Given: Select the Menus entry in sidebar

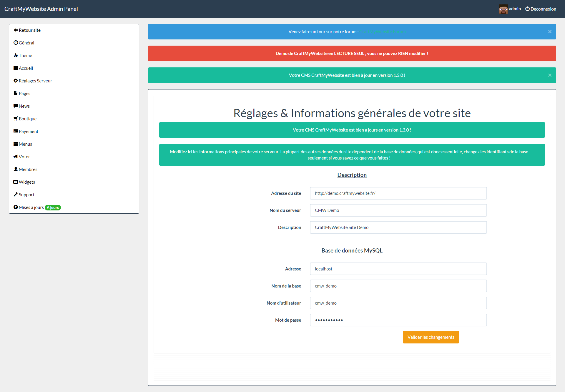Looking at the screenshot, I should click(25, 144).
